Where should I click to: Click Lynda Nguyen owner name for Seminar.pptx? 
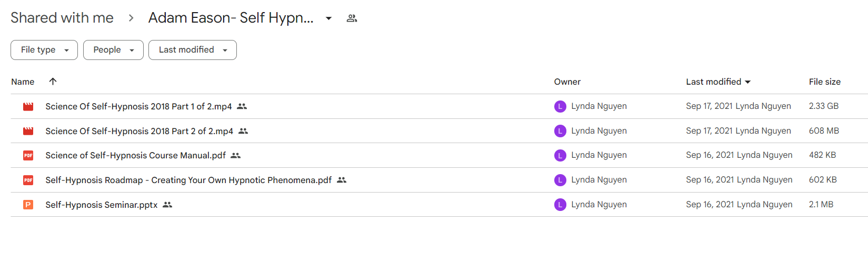[599, 204]
